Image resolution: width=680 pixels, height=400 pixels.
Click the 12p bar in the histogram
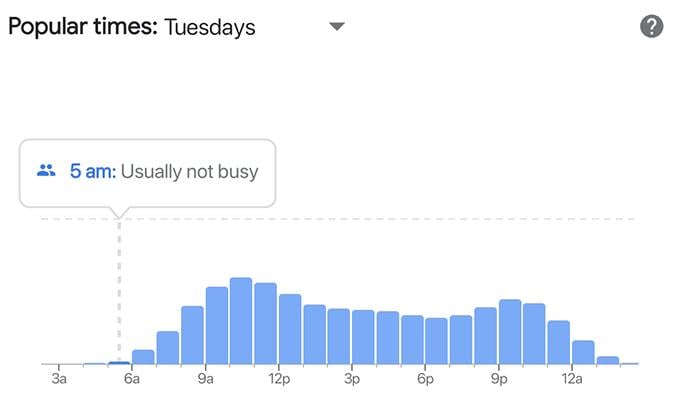click(x=290, y=329)
